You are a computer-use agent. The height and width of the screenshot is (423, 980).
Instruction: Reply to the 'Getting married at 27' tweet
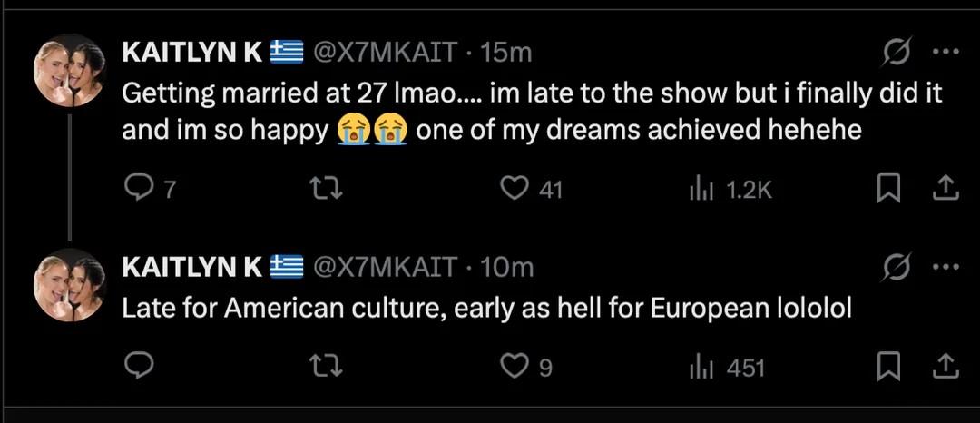tap(137, 188)
